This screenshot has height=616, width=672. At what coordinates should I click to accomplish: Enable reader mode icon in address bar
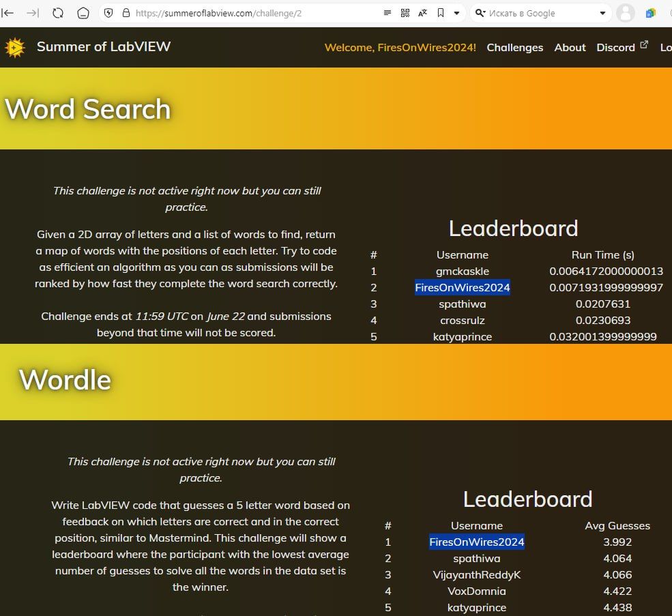(x=388, y=13)
